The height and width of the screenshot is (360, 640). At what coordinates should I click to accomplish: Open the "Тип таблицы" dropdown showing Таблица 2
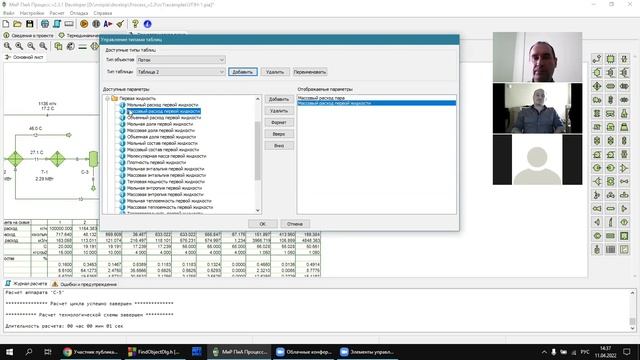coord(181,72)
